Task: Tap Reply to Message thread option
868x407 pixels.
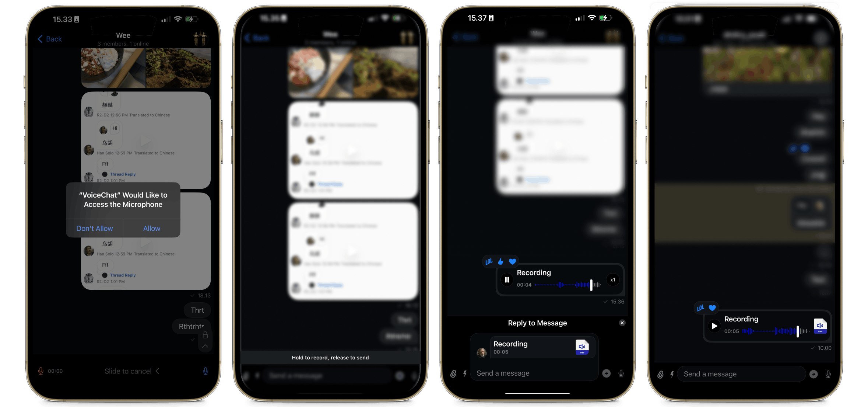Action: tap(538, 323)
